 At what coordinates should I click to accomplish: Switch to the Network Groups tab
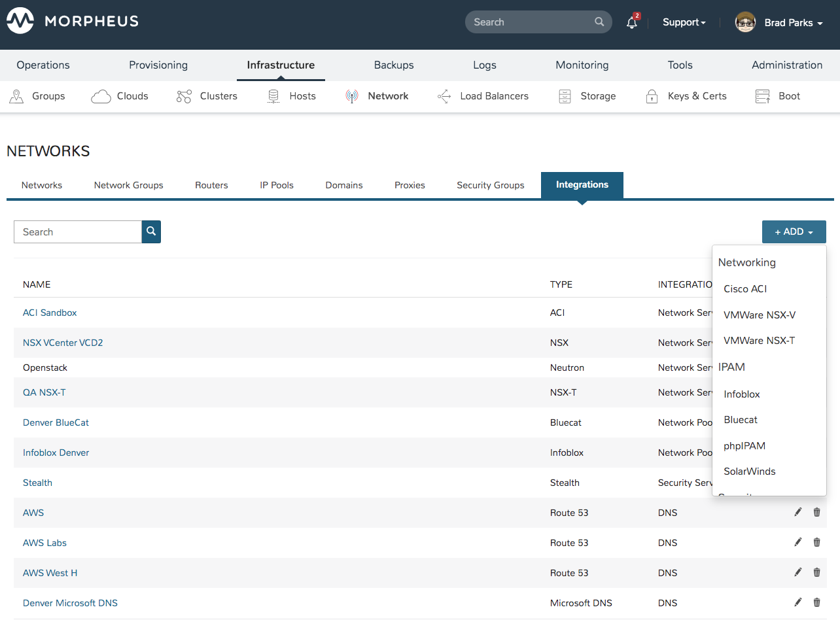(129, 185)
